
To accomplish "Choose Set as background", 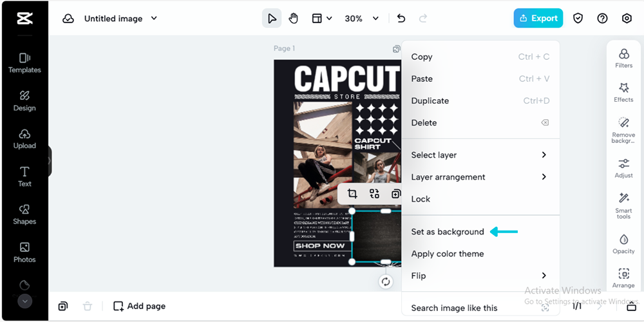I will [480, 232].
